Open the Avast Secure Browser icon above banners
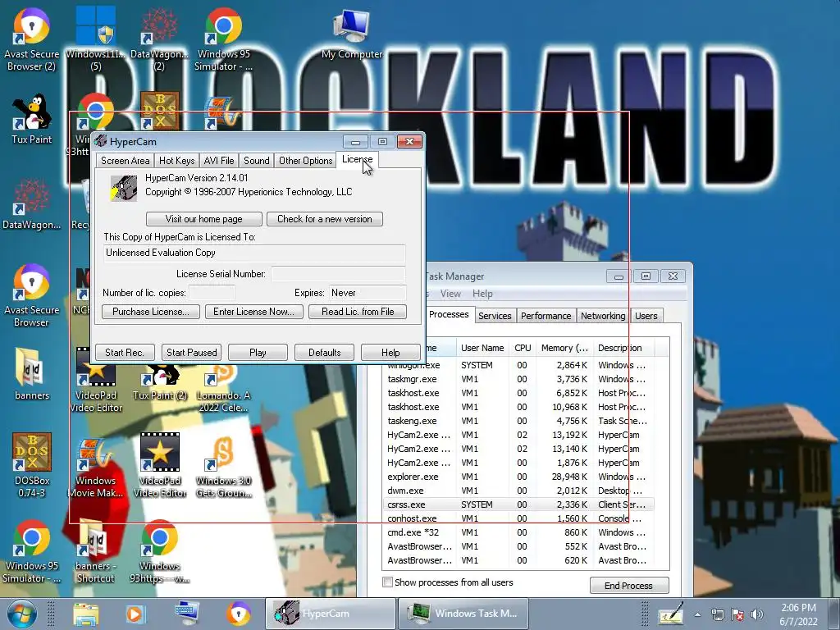Viewport: 840px width, 630px height. pos(31,295)
